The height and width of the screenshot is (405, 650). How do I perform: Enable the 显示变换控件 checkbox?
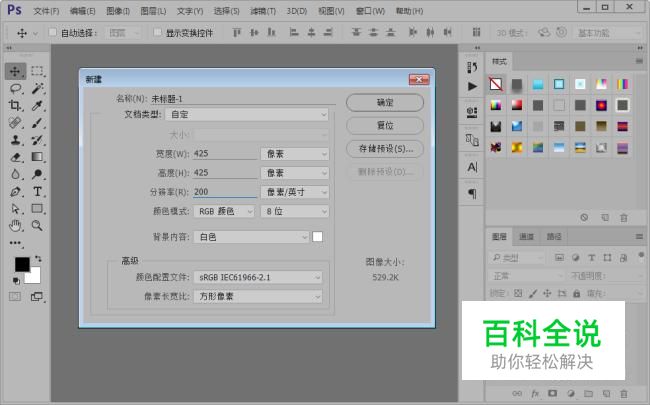pos(158,32)
